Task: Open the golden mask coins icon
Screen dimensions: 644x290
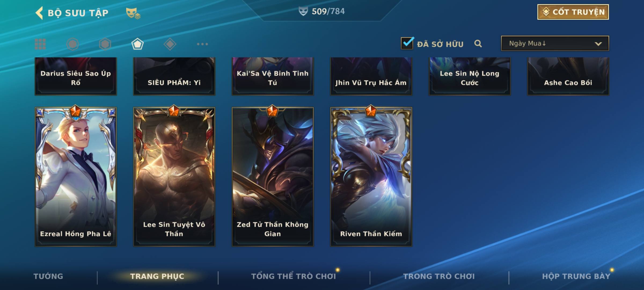Action: [133, 13]
